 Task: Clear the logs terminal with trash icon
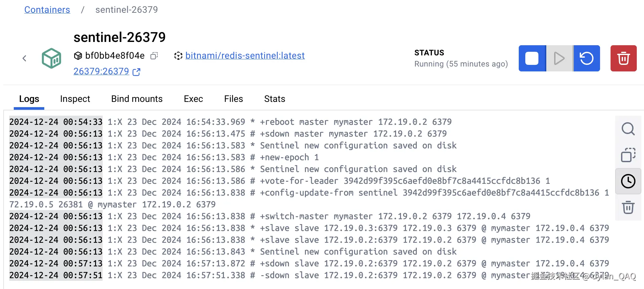coord(628,207)
